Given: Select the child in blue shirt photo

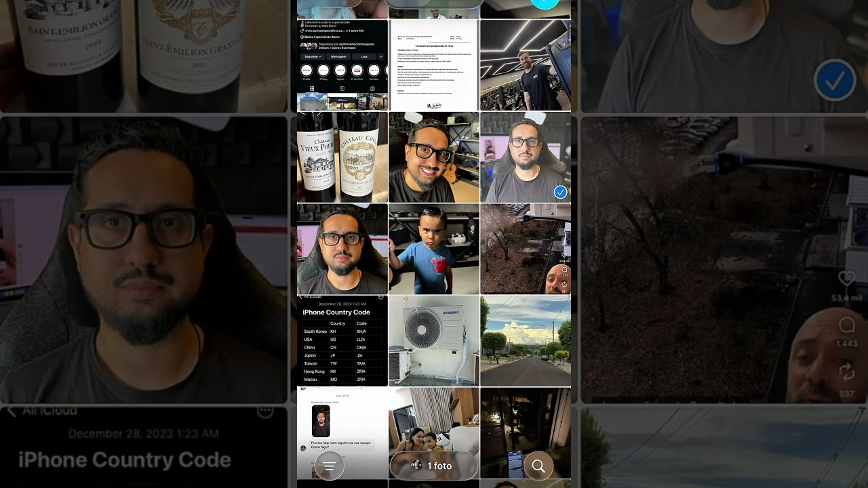Looking at the screenshot, I should pyautogui.click(x=434, y=249).
